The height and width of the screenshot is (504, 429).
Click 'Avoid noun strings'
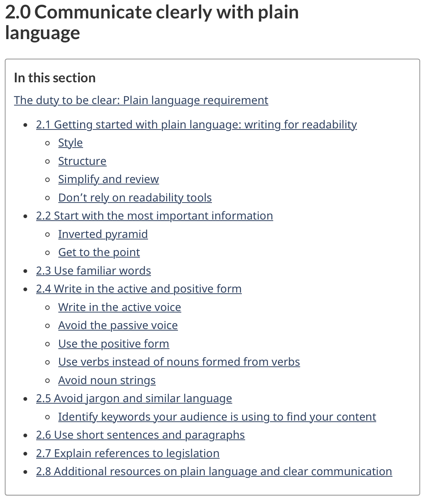107,380
